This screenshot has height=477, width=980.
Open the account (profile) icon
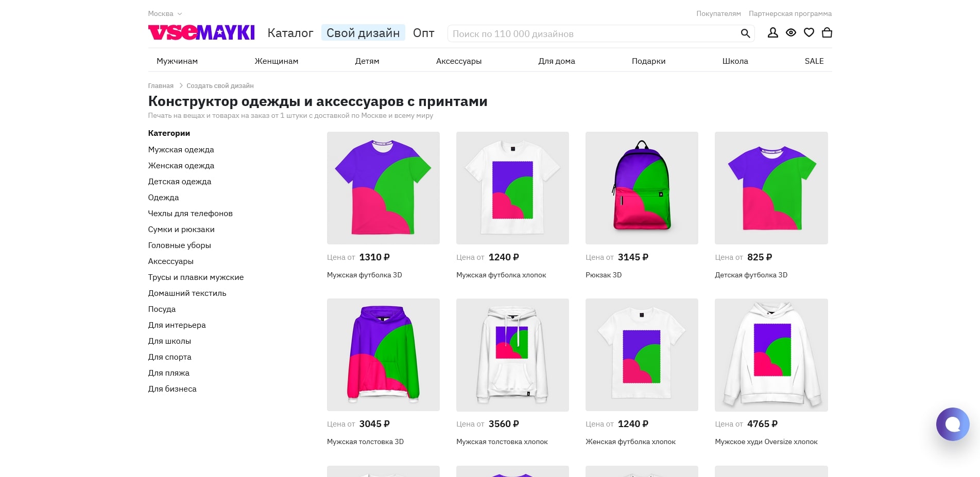(x=773, y=32)
